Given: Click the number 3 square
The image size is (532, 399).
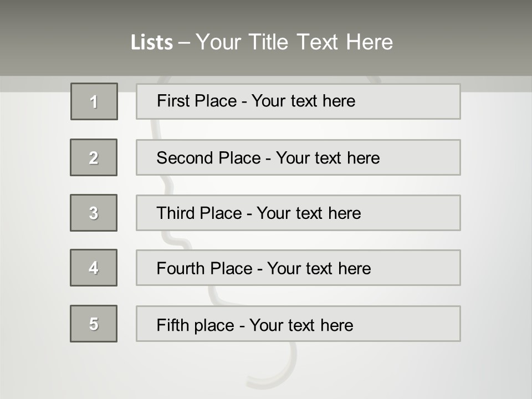Looking at the screenshot, I should pos(94,213).
